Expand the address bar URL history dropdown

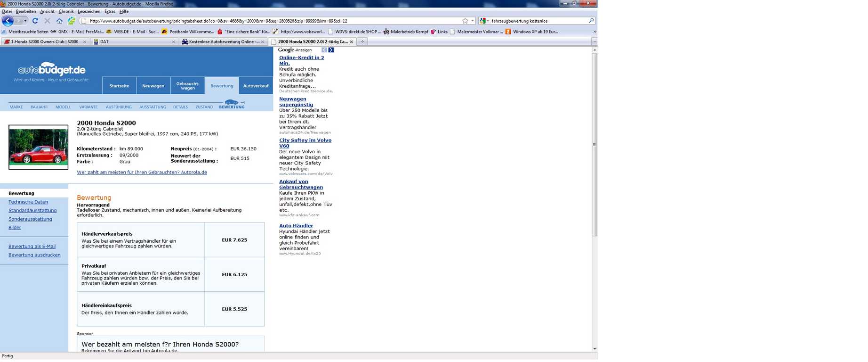coord(473,21)
